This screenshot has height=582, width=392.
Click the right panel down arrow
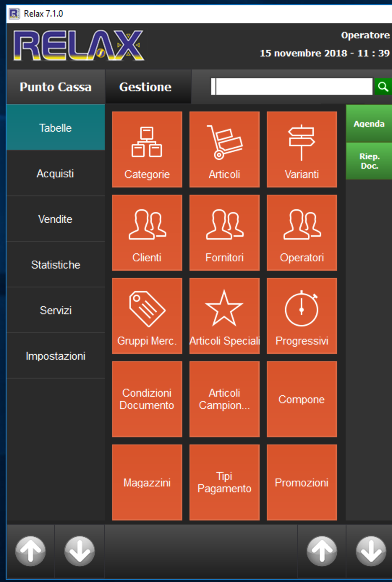(x=371, y=551)
